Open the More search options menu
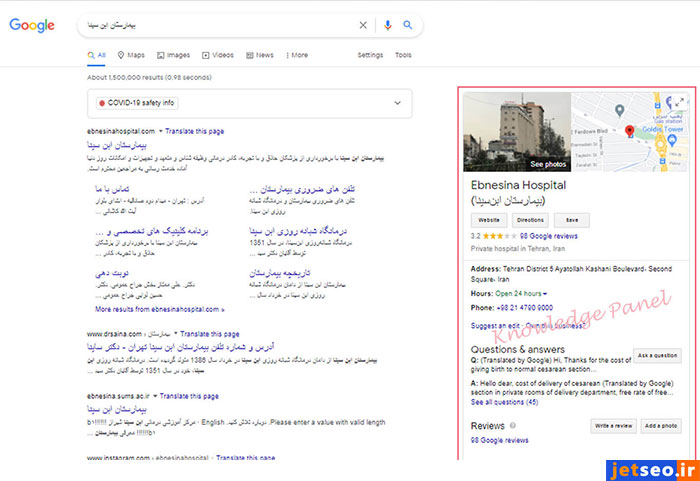 tap(297, 55)
